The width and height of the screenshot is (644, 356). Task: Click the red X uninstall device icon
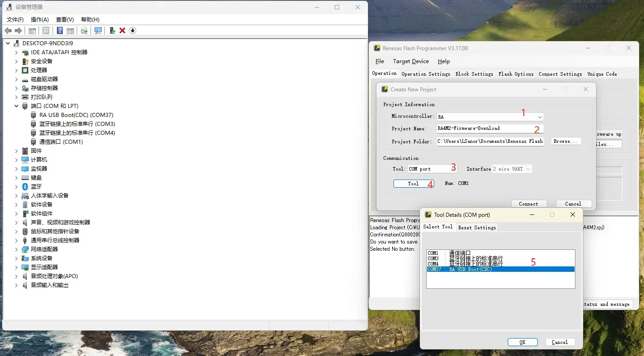click(x=122, y=30)
